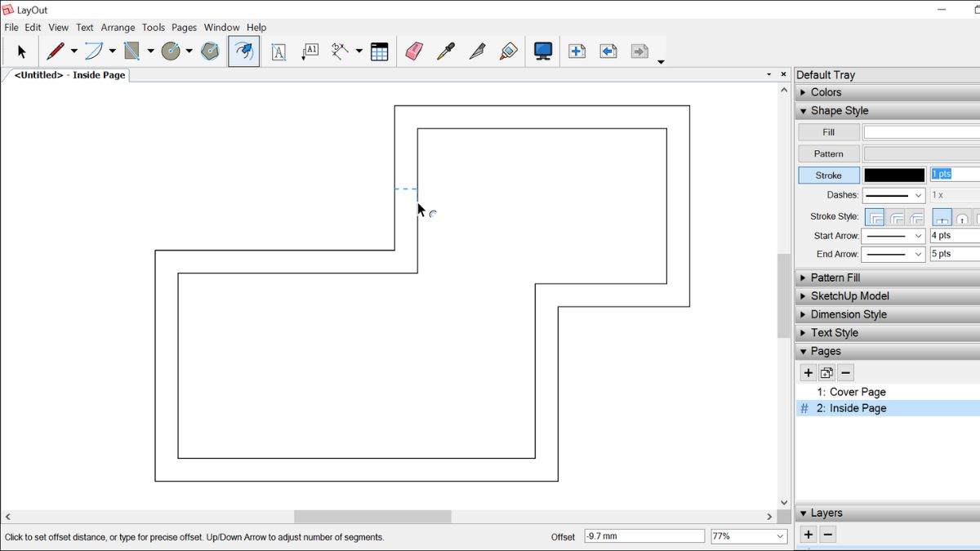Add a new page from toolbar
980x551 pixels.
click(x=577, y=51)
